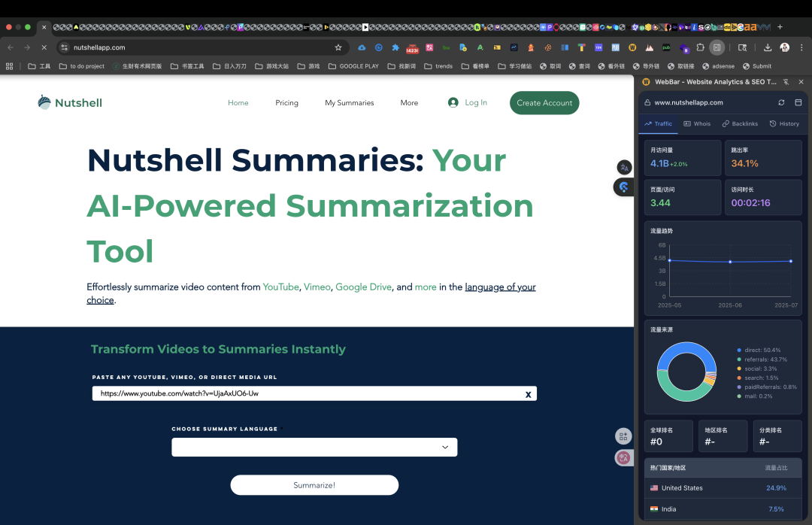Click the Nutshell logo
The image size is (812, 525).
(70, 102)
